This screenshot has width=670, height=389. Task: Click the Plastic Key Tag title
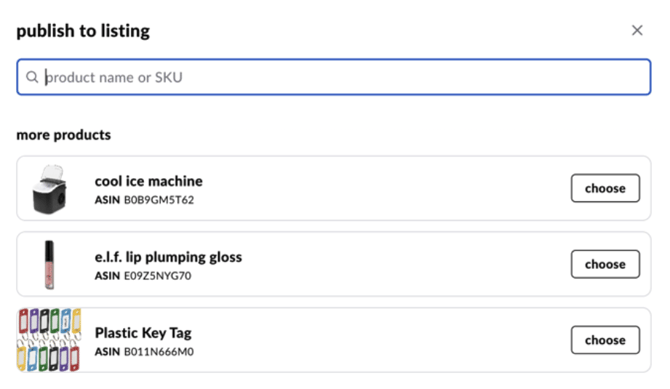[x=143, y=333]
